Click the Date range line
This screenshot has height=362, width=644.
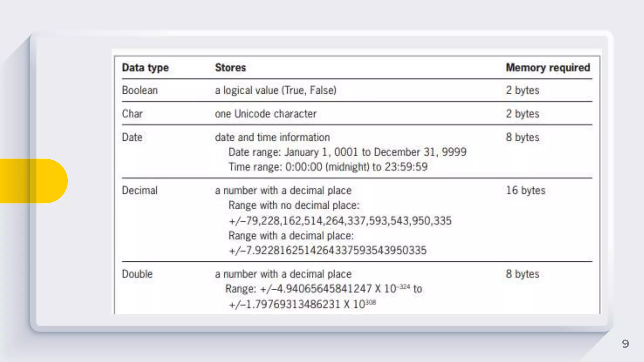pos(347,152)
